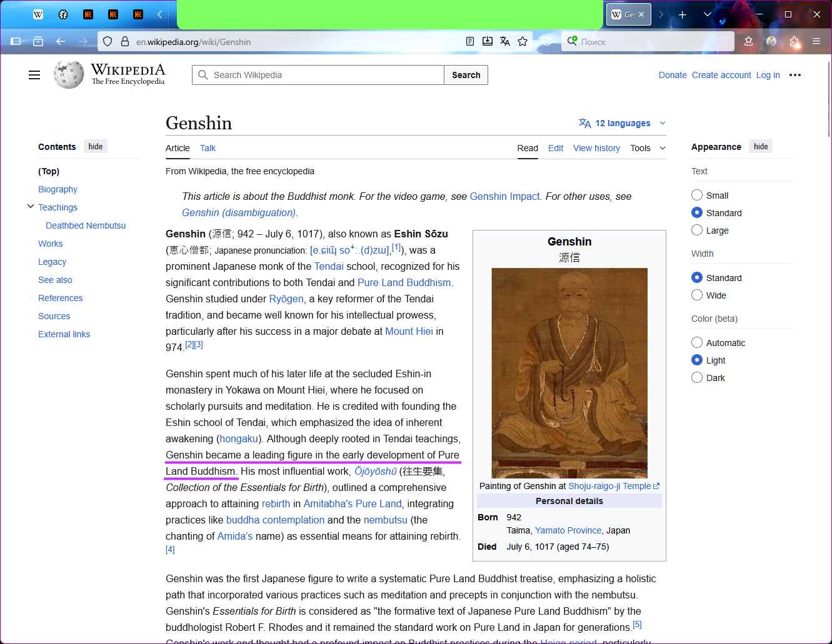Toggle the Firefox sidebar icon
The image size is (832, 644).
(x=16, y=41)
